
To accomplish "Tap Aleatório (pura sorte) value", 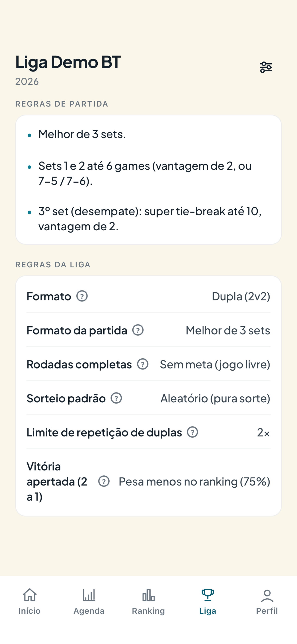I will coord(215,398).
